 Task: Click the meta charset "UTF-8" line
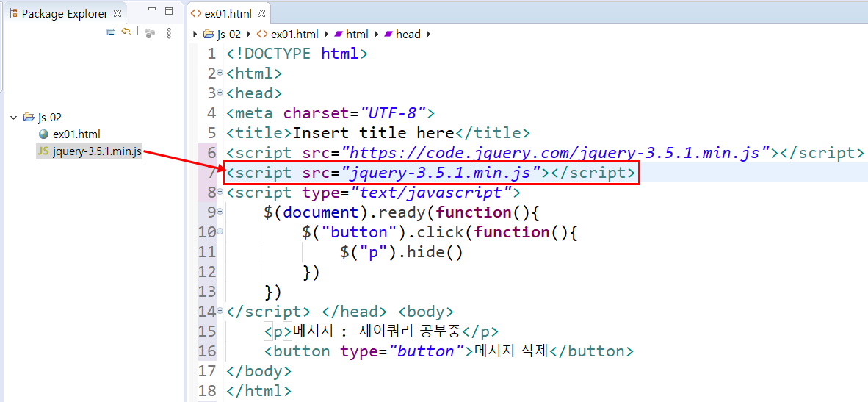tap(330, 113)
